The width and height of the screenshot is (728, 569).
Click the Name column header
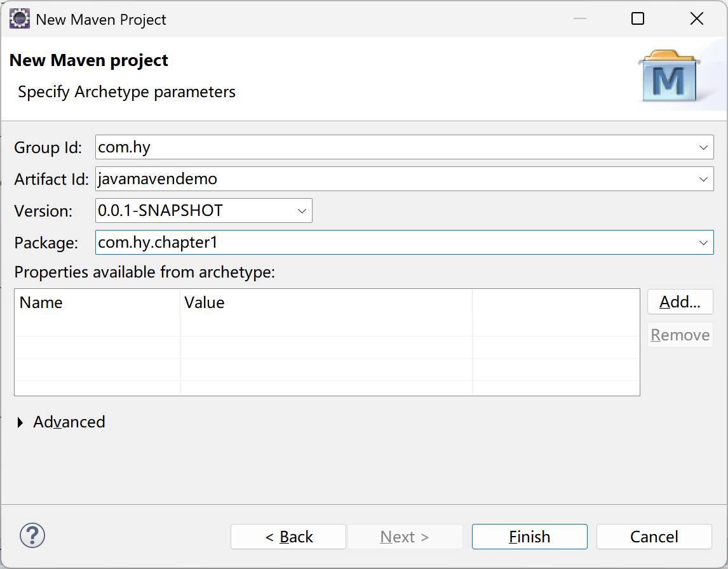coord(97,303)
